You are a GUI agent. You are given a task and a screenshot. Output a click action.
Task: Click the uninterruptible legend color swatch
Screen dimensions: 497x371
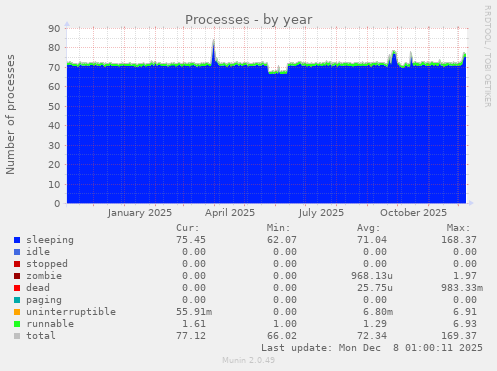coord(17,312)
